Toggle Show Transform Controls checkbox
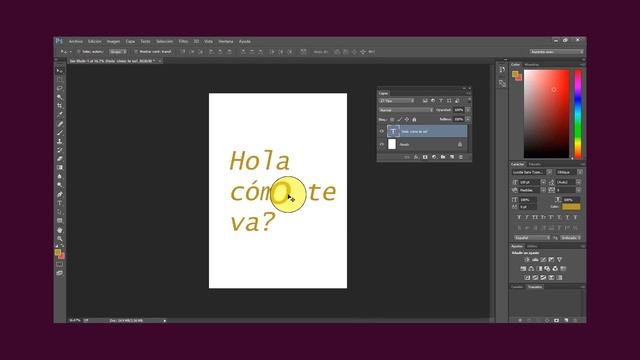 136,52
